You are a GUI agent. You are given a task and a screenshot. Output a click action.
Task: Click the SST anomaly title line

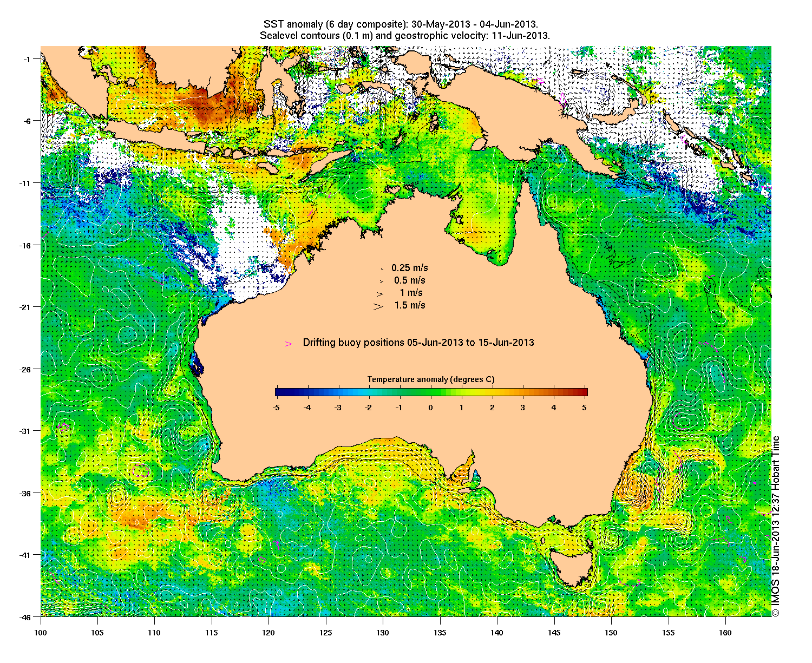click(x=400, y=25)
